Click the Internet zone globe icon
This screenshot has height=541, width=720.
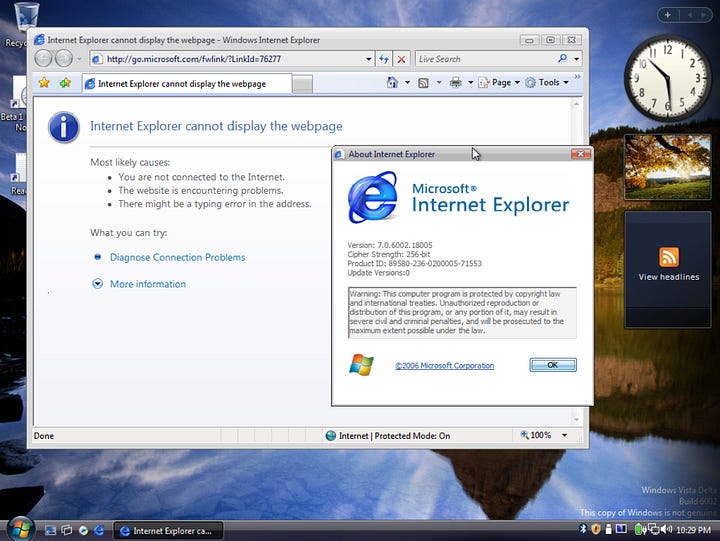330,436
